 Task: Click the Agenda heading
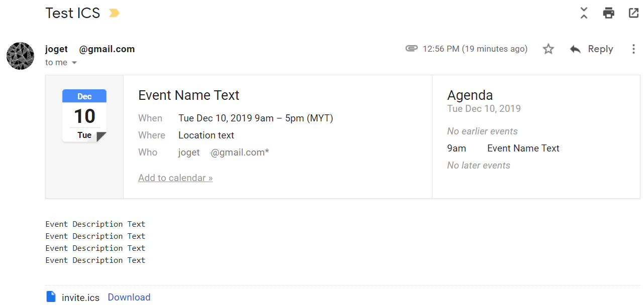click(470, 95)
